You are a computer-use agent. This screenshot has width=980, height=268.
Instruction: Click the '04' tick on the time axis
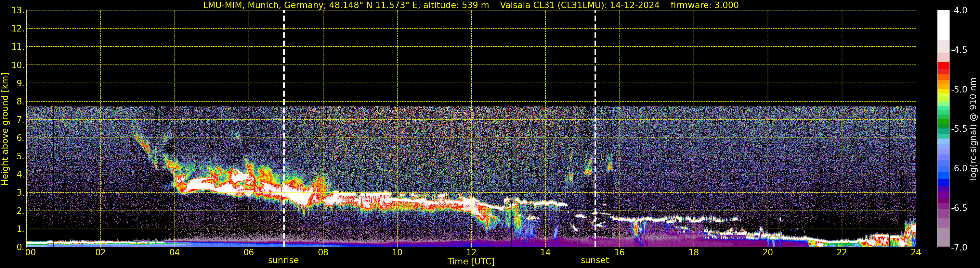click(175, 252)
